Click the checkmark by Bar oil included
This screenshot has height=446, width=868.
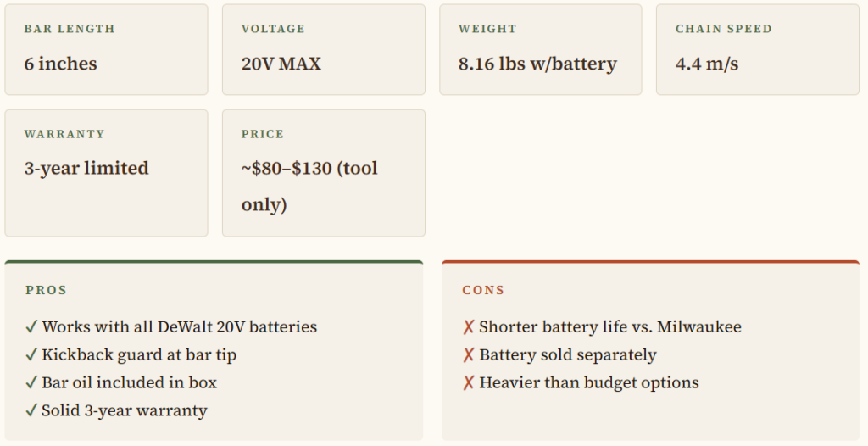31,383
